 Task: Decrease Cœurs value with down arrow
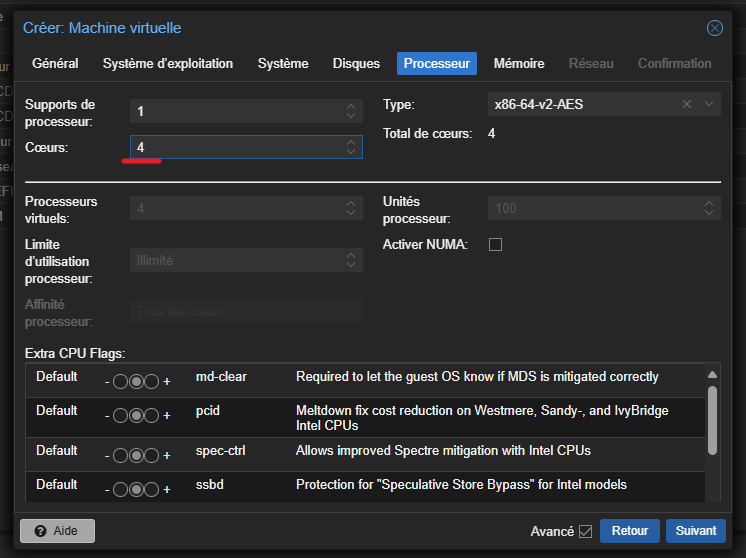(351, 151)
